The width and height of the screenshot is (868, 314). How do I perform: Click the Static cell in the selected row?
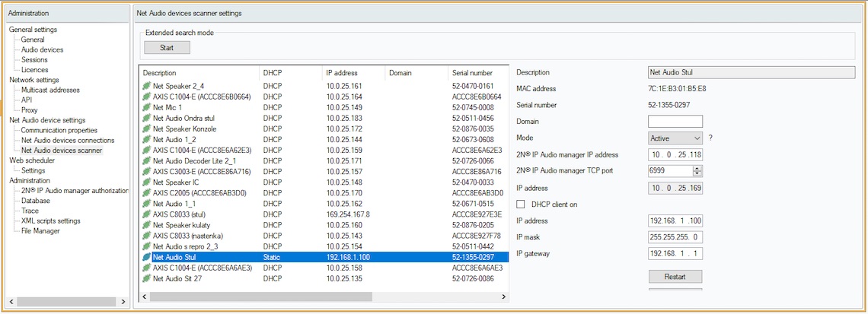pyautogui.click(x=273, y=257)
